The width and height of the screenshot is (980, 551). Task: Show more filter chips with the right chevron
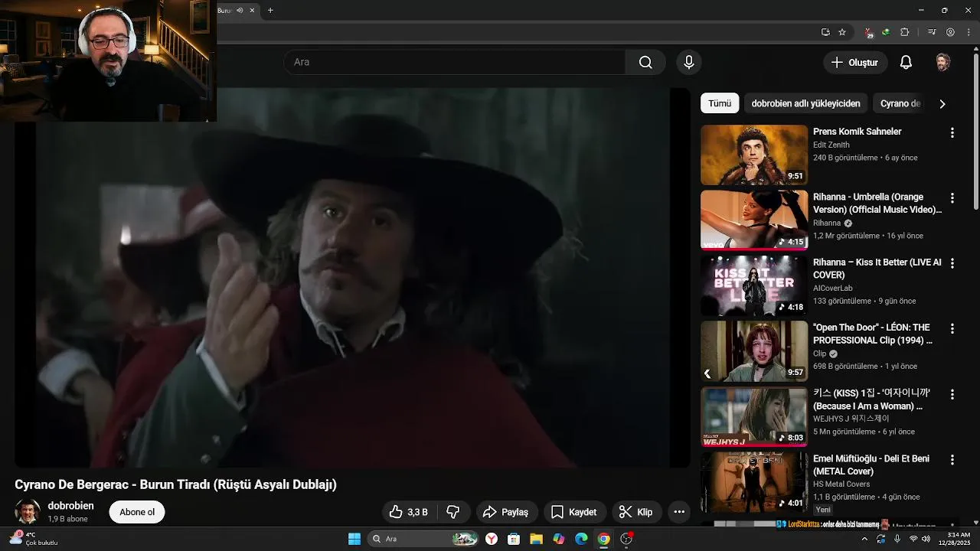(x=942, y=103)
